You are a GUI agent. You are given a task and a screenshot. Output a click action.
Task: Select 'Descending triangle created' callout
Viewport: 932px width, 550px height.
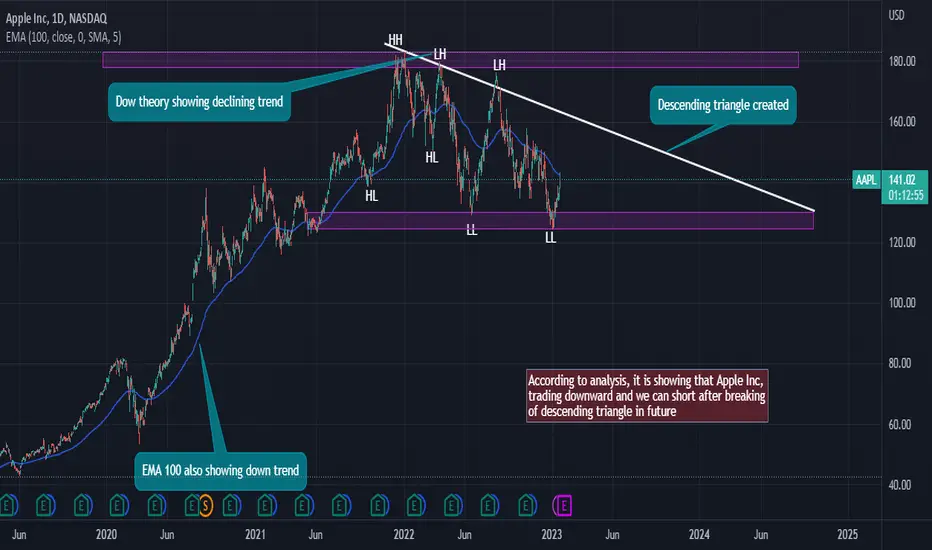723,105
